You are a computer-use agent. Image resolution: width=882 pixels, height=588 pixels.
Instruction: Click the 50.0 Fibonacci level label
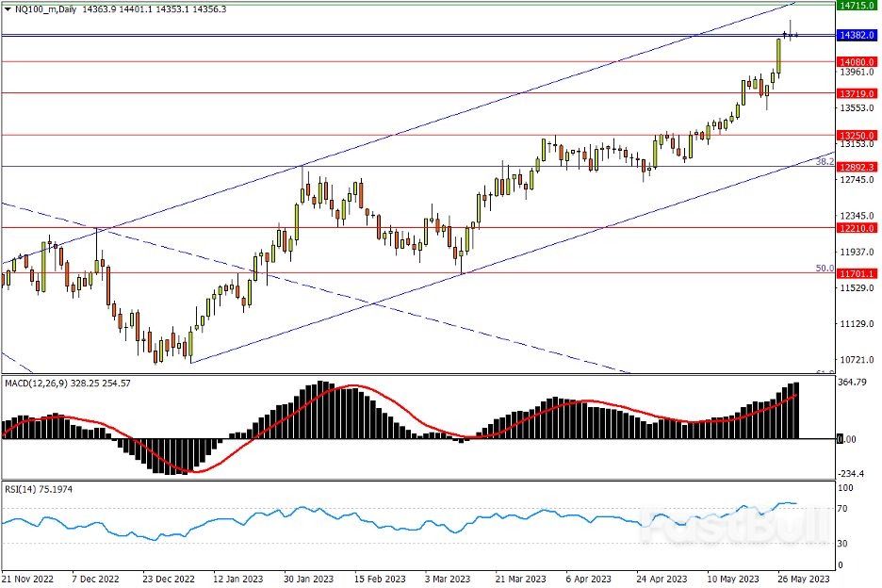[823, 269]
